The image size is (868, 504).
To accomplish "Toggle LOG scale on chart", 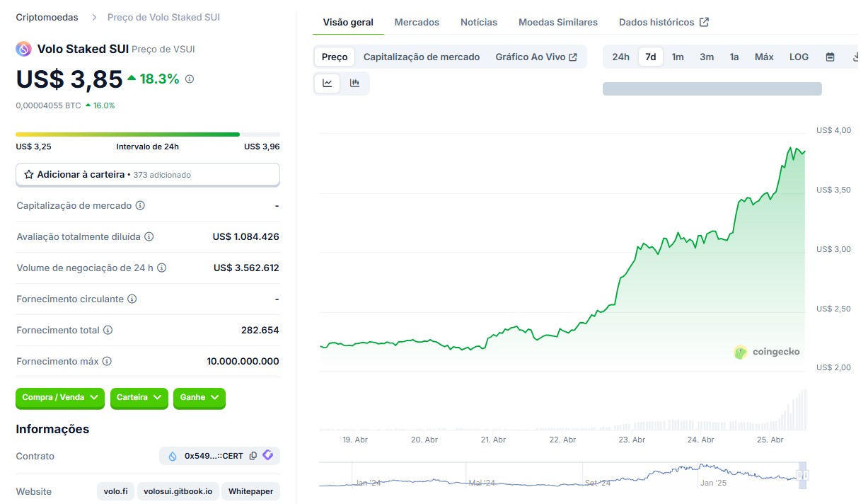I will click(799, 57).
